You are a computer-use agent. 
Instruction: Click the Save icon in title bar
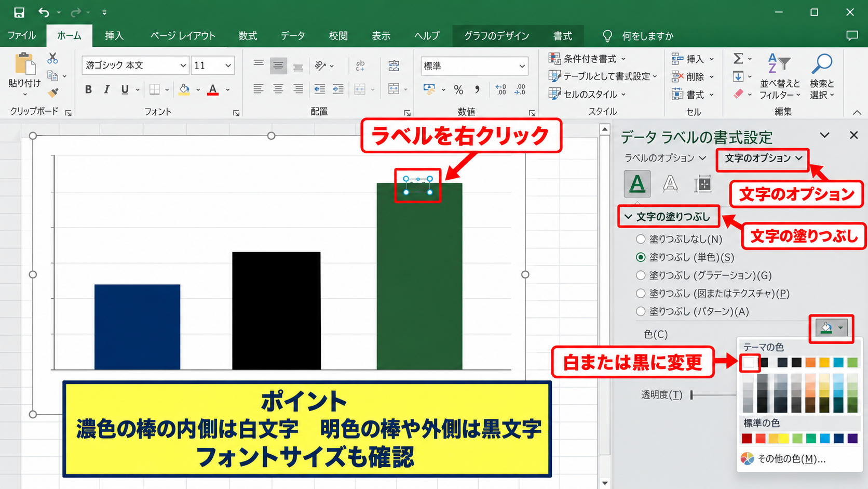coord(19,12)
